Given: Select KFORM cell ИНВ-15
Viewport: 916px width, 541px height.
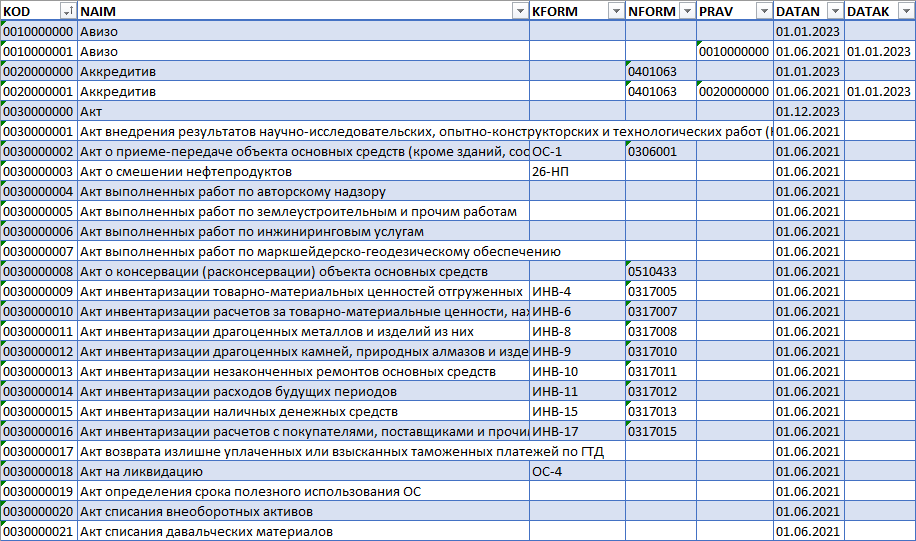Looking at the screenshot, I should tap(577, 412).
